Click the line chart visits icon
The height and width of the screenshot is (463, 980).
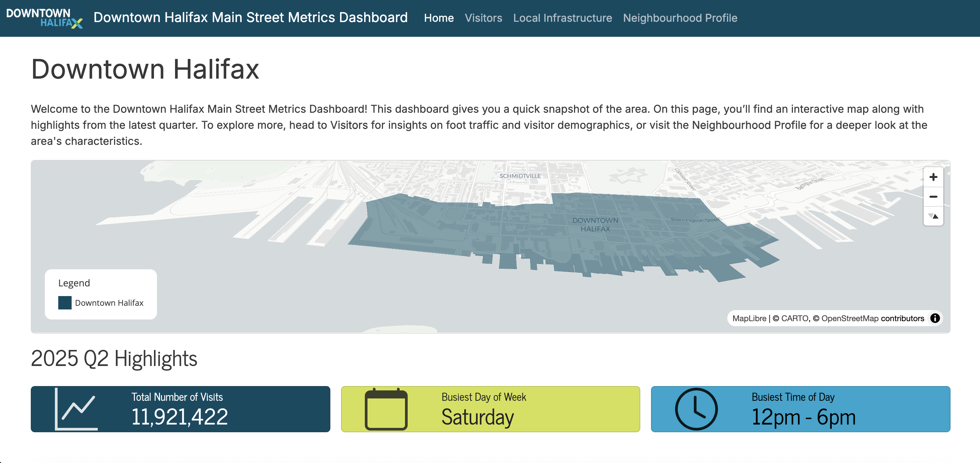tap(76, 409)
